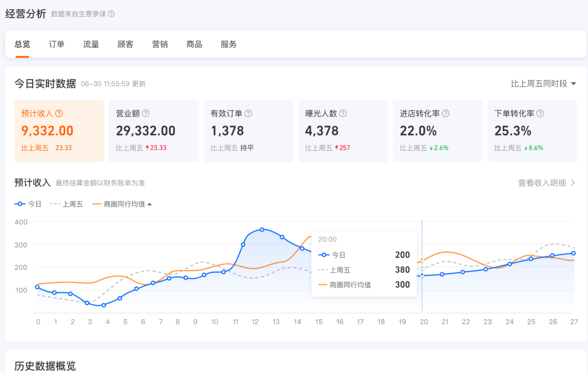Image resolution: width=588 pixels, height=373 pixels.
Task: View the 有效订单 help icon
Action: pyautogui.click(x=248, y=113)
